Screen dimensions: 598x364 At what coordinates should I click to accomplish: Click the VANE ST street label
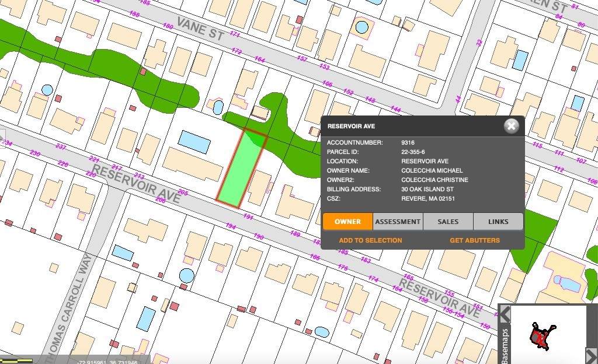pyautogui.click(x=201, y=29)
